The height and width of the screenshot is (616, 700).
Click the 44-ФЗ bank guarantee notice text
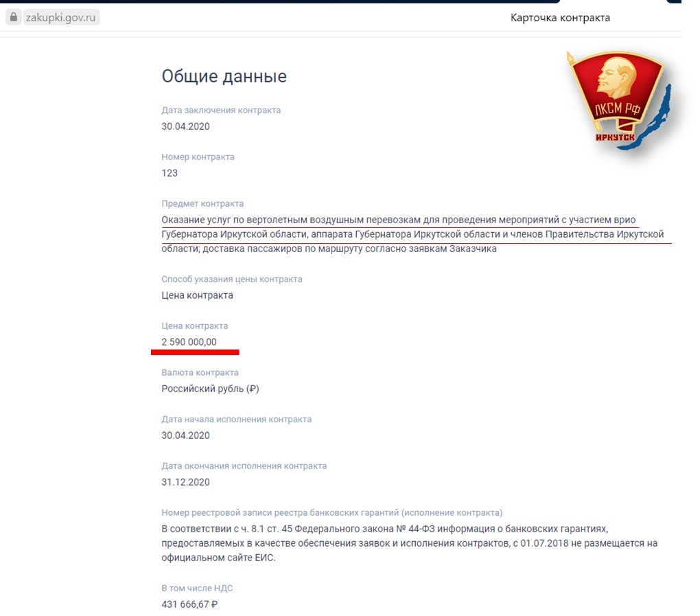click(x=410, y=543)
